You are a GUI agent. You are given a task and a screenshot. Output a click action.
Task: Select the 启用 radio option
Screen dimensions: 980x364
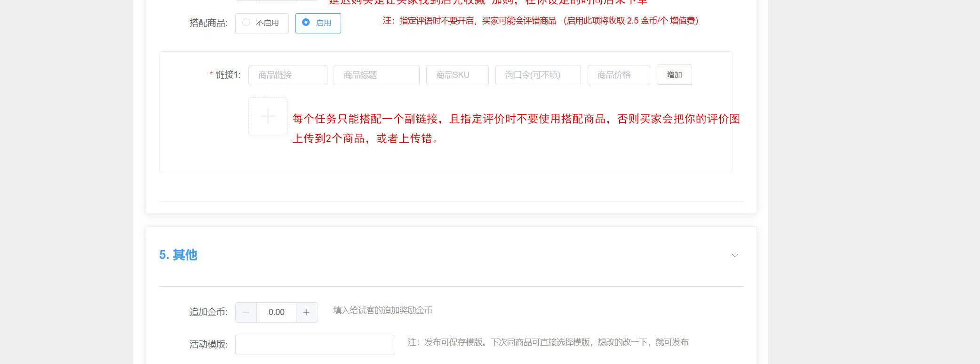point(318,23)
